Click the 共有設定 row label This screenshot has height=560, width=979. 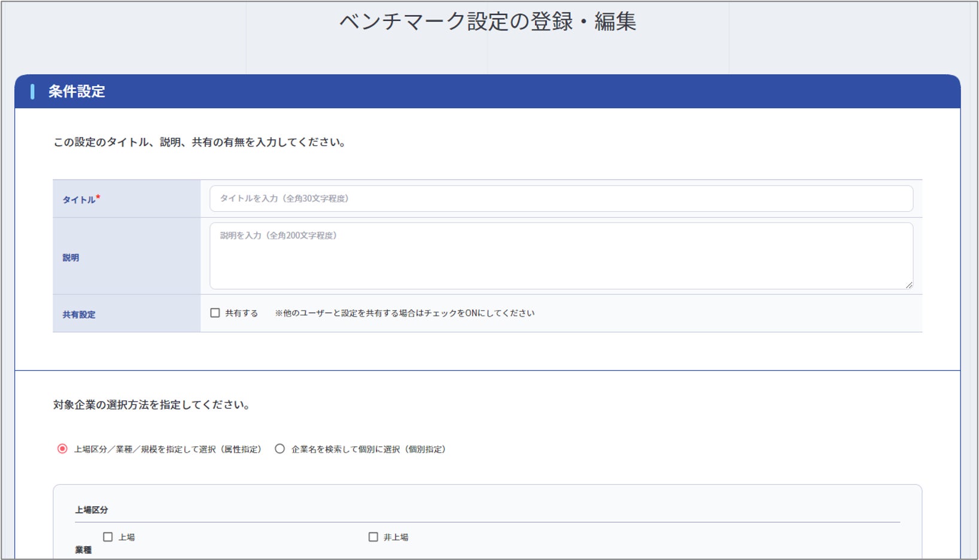point(79,314)
